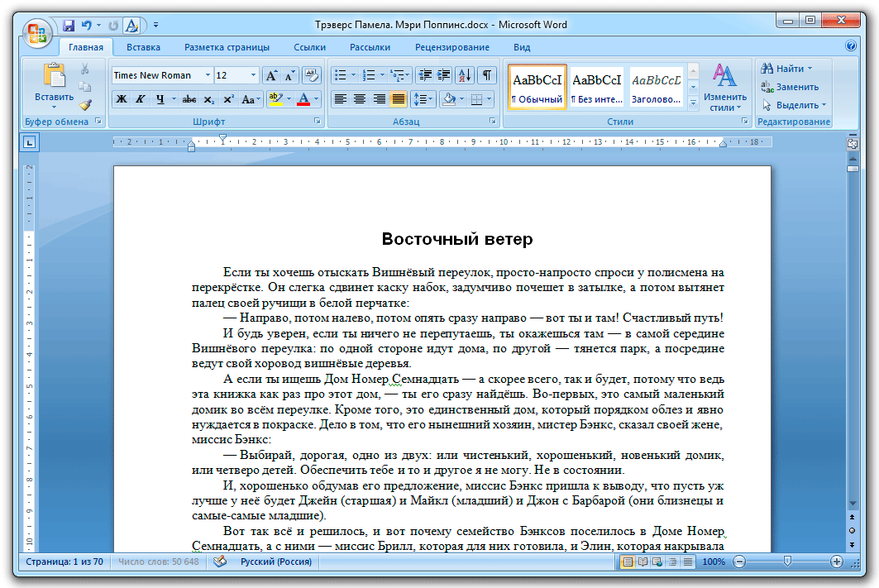
Task: Undo last action in Quick Access toolbar
Action: tap(86, 26)
